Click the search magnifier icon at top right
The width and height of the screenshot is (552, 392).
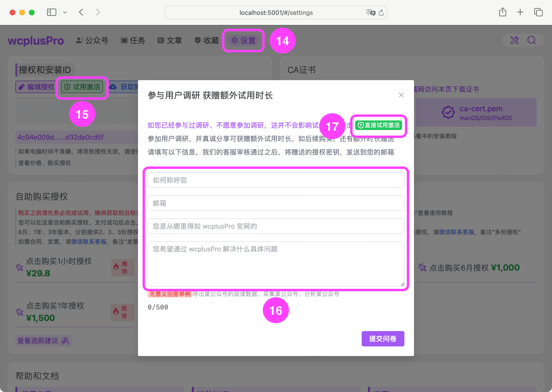click(531, 40)
